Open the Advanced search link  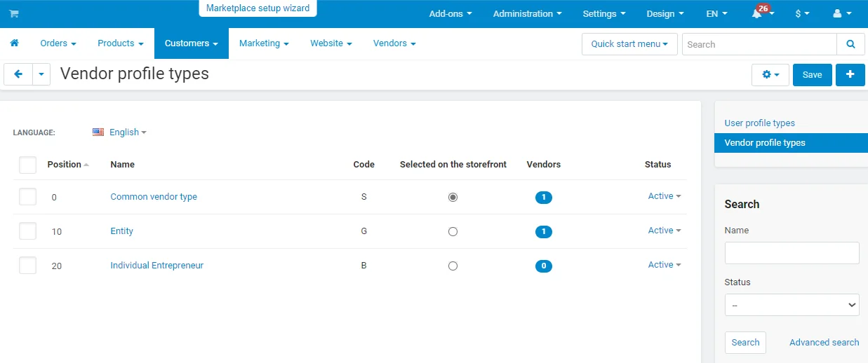(824, 343)
